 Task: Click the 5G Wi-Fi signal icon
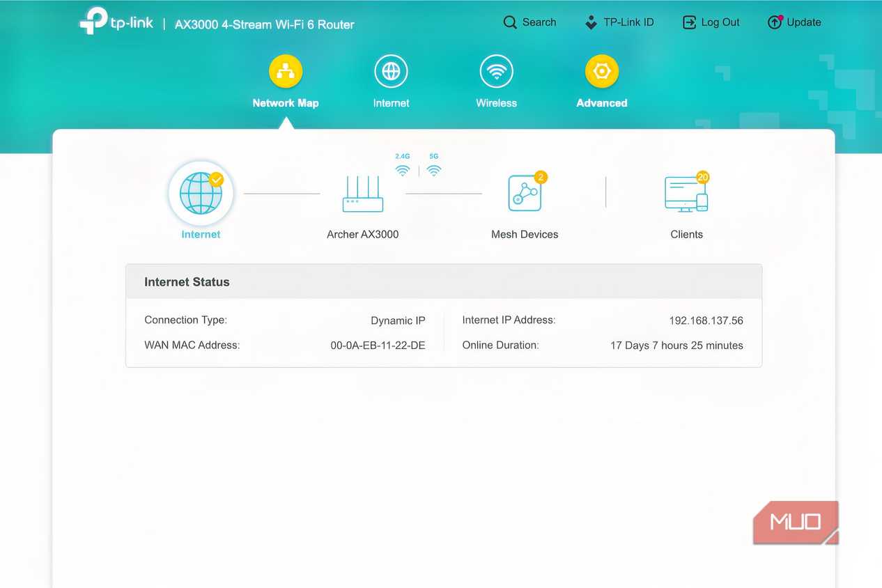tap(434, 171)
